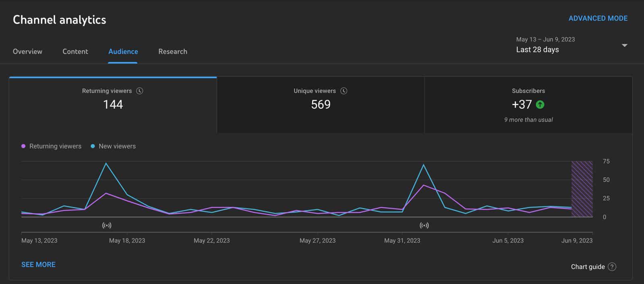Click the green up-arrow in Subscribers card
The width and height of the screenshot is (644, 284).
pos(540,105)
